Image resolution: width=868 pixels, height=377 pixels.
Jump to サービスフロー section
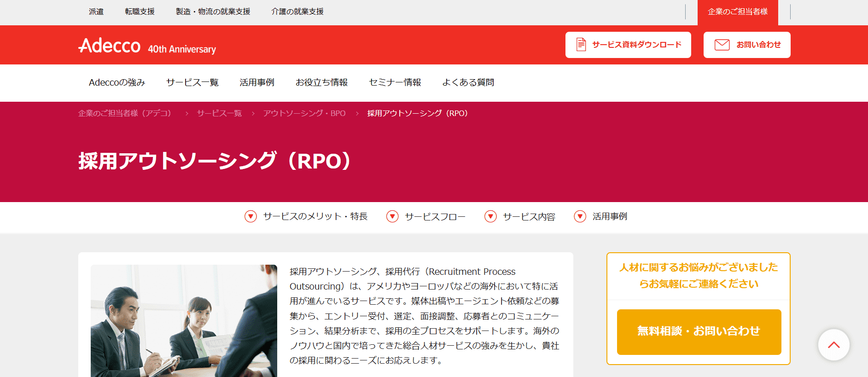(x=435, y=216)
